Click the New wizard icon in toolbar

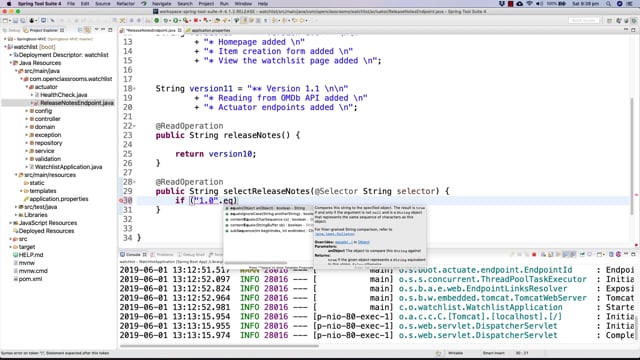(x=5, y=20)
